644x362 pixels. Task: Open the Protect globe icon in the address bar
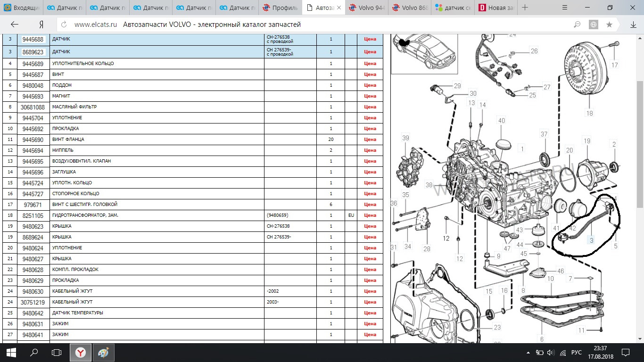point(594,25)
